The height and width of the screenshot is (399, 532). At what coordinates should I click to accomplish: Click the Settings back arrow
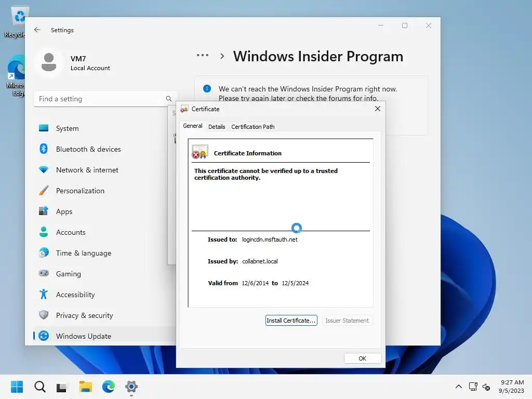coord(37,30)
